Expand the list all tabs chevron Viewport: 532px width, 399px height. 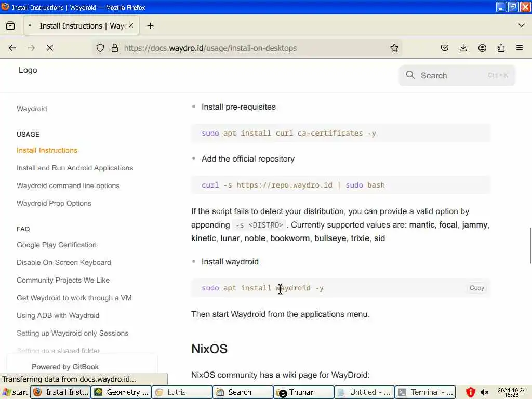point(522,25)
